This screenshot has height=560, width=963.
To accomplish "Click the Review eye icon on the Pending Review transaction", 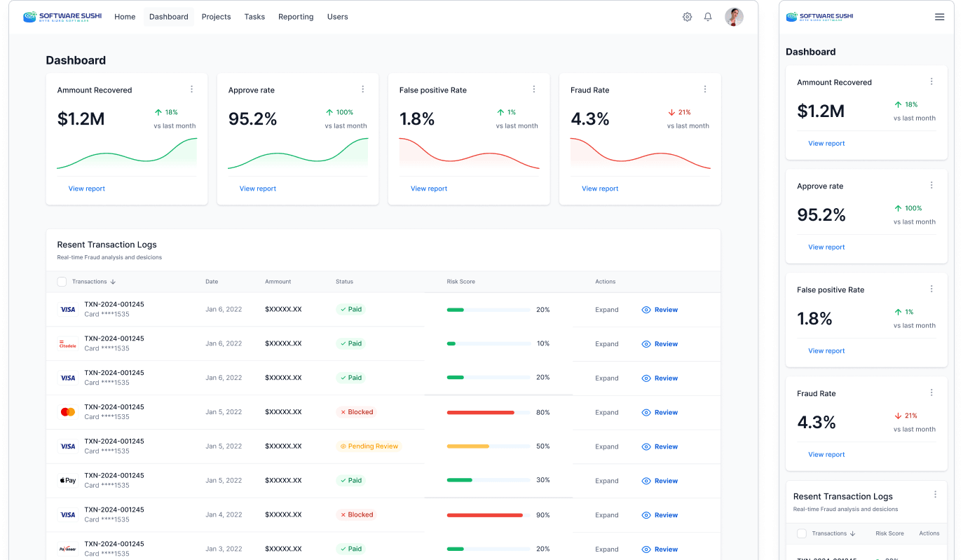I will click(x=647, y=446).
